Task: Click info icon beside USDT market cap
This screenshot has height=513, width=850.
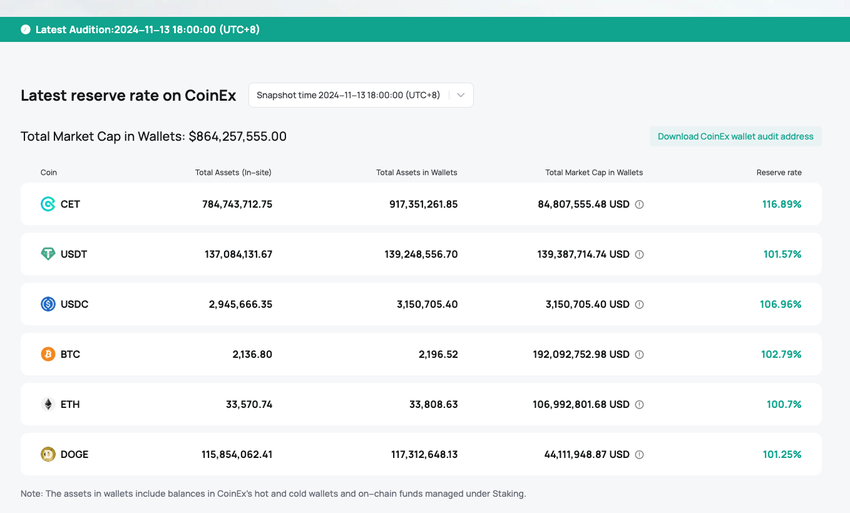Action: [640, 254]
